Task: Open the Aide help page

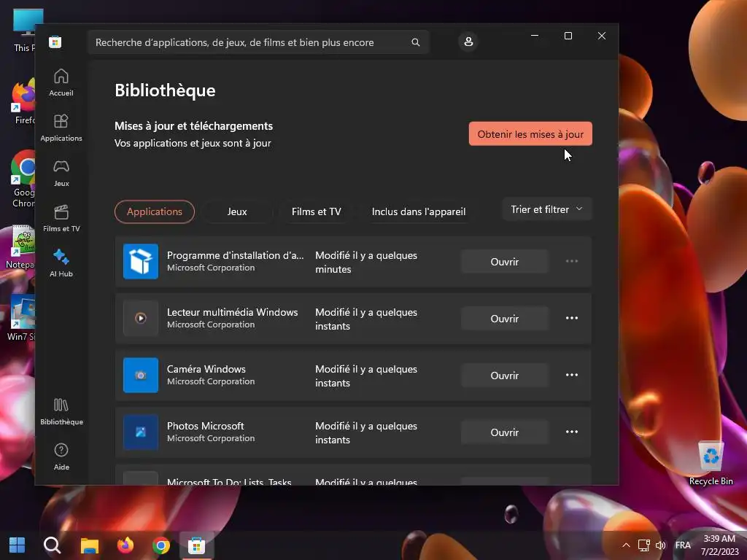Action: (x=61, y=456)
